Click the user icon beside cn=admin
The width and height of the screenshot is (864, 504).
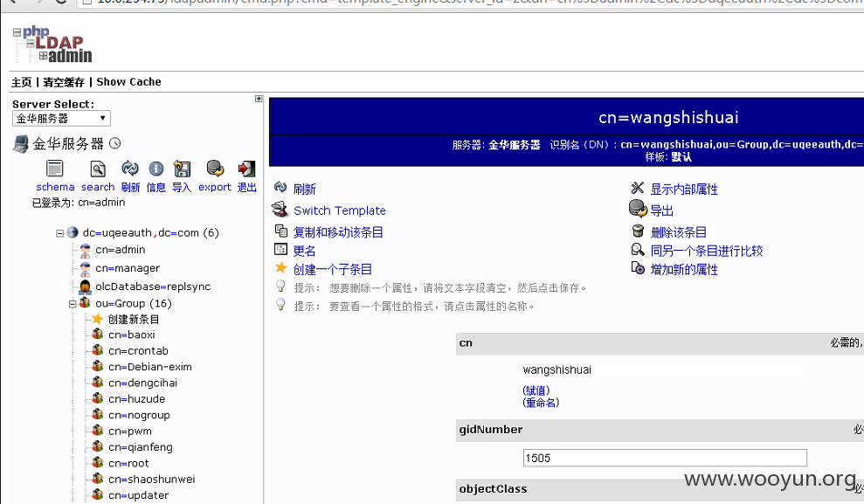pos(85,251)
